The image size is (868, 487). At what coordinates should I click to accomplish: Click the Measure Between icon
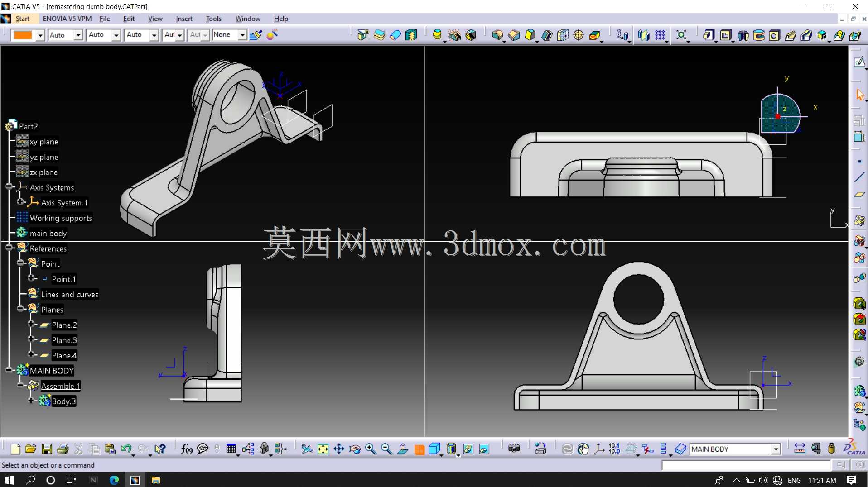click(x=800, y=449)
